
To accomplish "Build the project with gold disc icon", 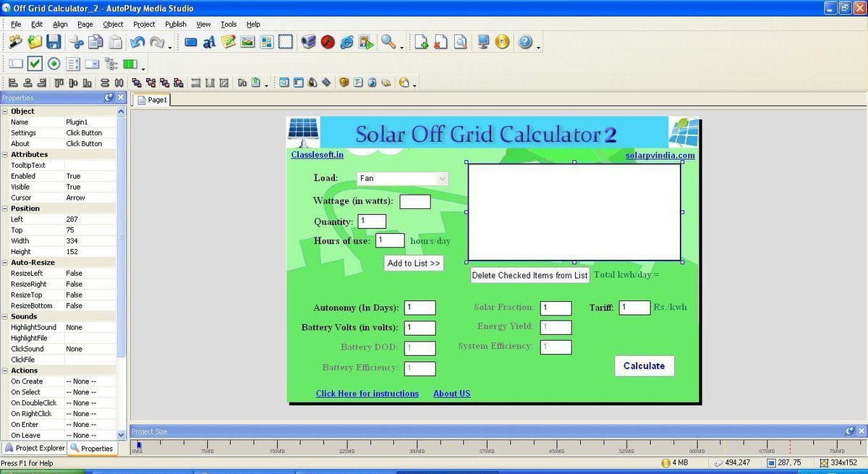I will point(502,42).
